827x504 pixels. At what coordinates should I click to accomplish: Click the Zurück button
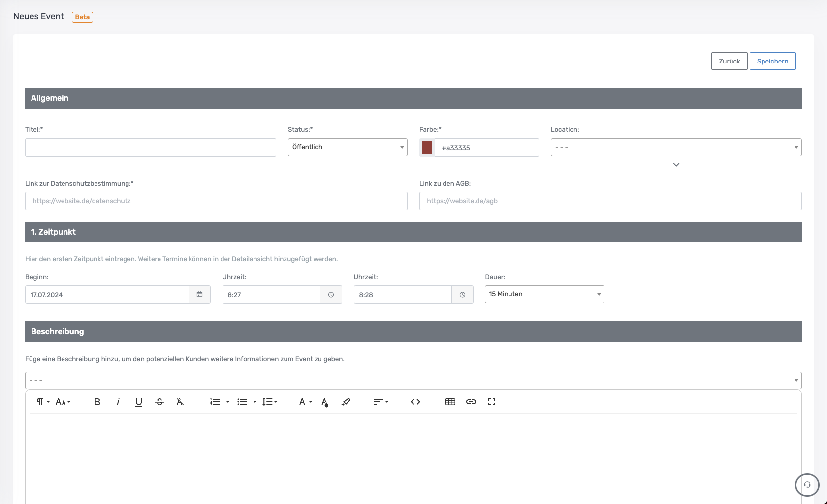(729, 61)
